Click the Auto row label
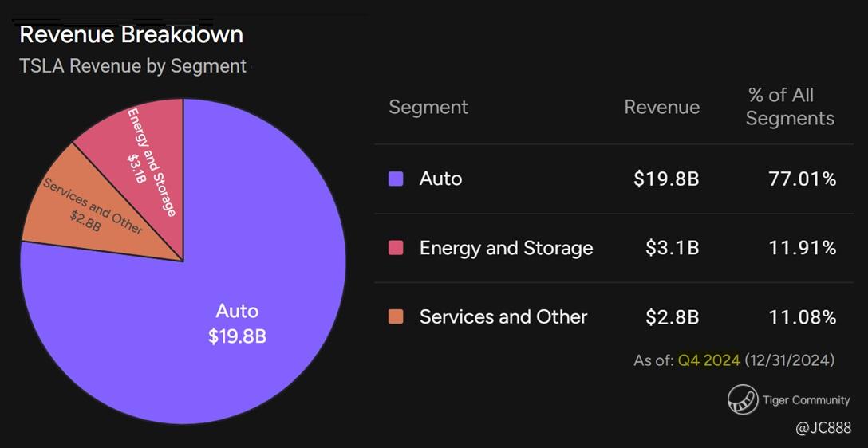This screenshot has height=448, width=868. point(440,179)
